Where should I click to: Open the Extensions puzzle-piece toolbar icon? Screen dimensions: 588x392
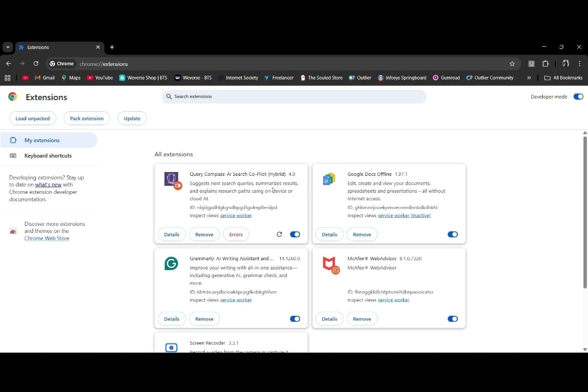click(x=546, y=64)
